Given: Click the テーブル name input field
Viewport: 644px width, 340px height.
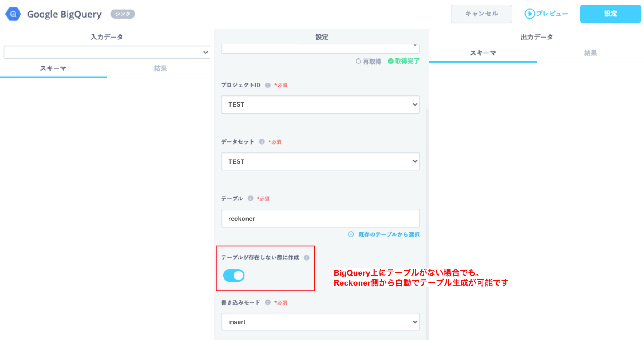Looking at the screenshot, I should coord(320,218).
